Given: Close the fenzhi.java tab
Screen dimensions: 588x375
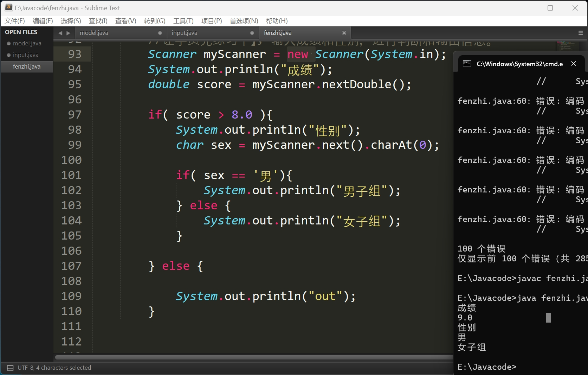Looking at the screenshot, I should click(x=344, y=33).
